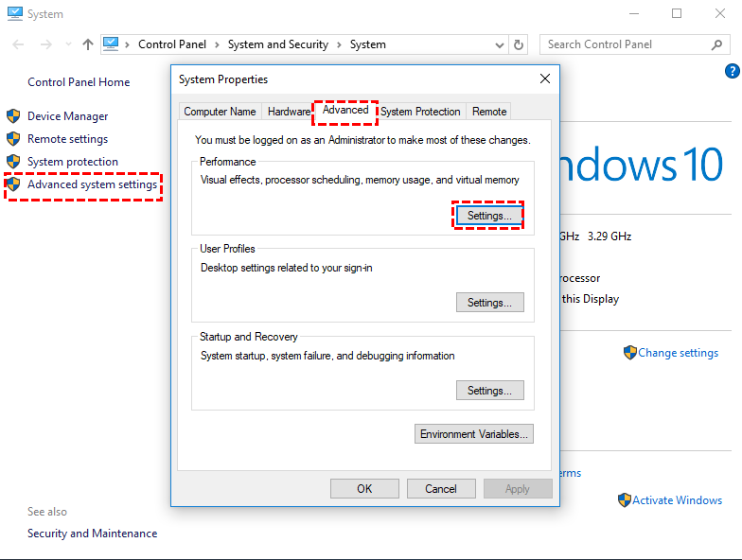Open Control Panel Home link
The width and height of the screenshot is (742, 560).
coord(79,81)
